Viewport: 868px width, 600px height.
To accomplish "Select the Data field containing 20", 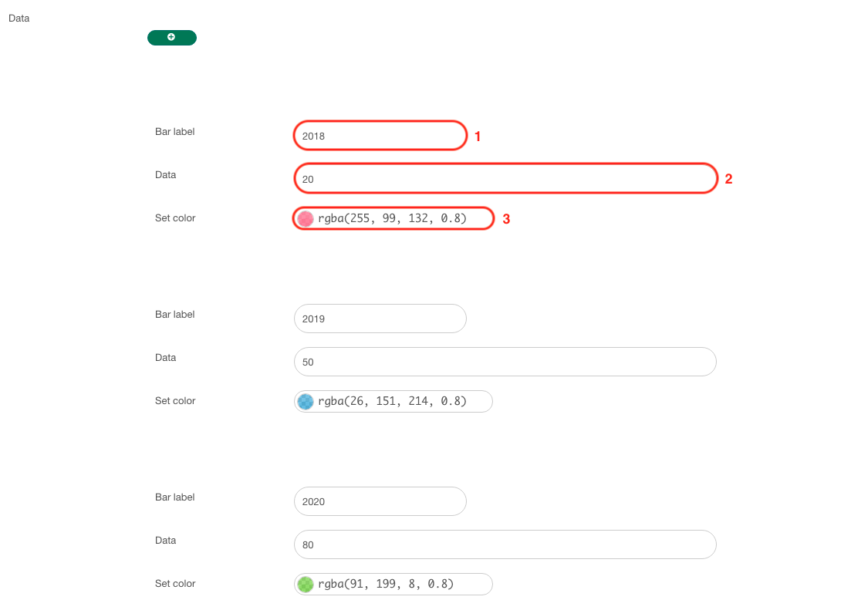I will (505, 178).
